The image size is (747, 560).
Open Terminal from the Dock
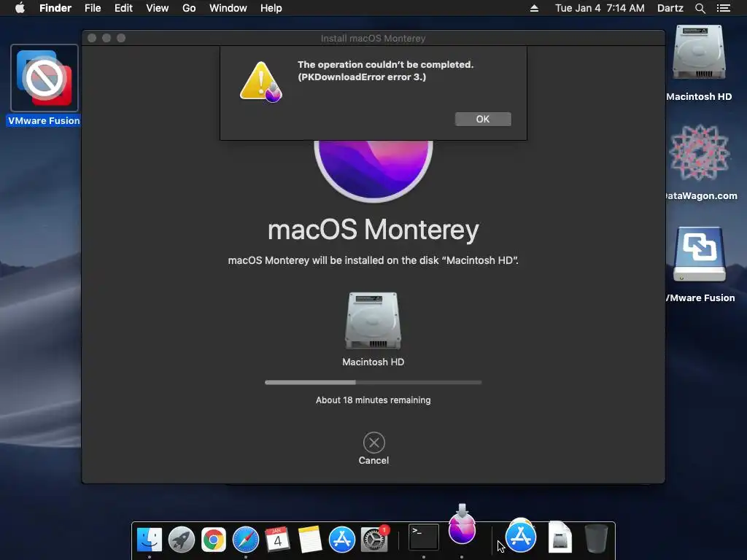coord(424,537)
